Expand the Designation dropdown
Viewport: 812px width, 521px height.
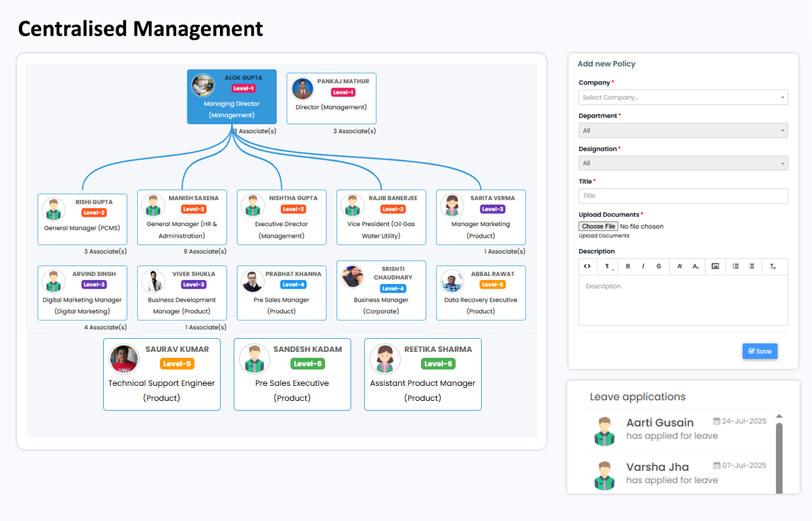683,163
